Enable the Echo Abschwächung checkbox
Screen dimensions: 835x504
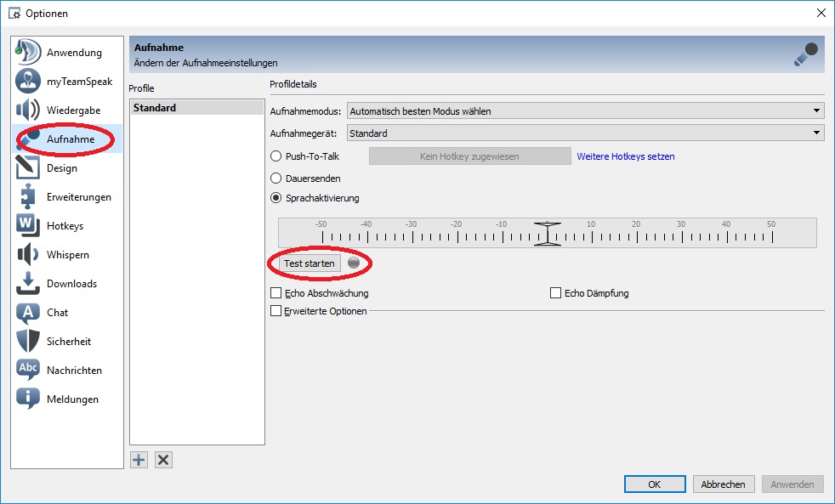tap(275, 293)
